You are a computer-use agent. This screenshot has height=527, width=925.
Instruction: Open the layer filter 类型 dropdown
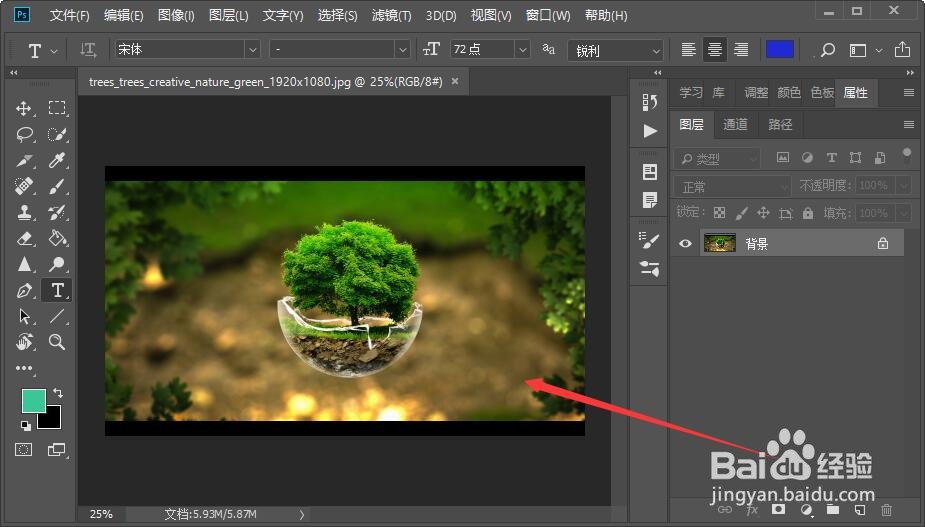pos(717,158)
